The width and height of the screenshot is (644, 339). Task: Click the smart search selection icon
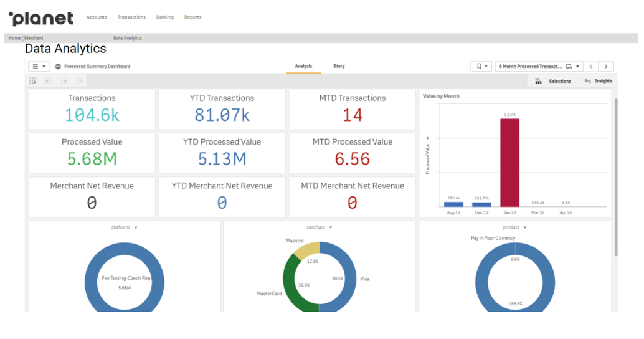click(33, 81)
